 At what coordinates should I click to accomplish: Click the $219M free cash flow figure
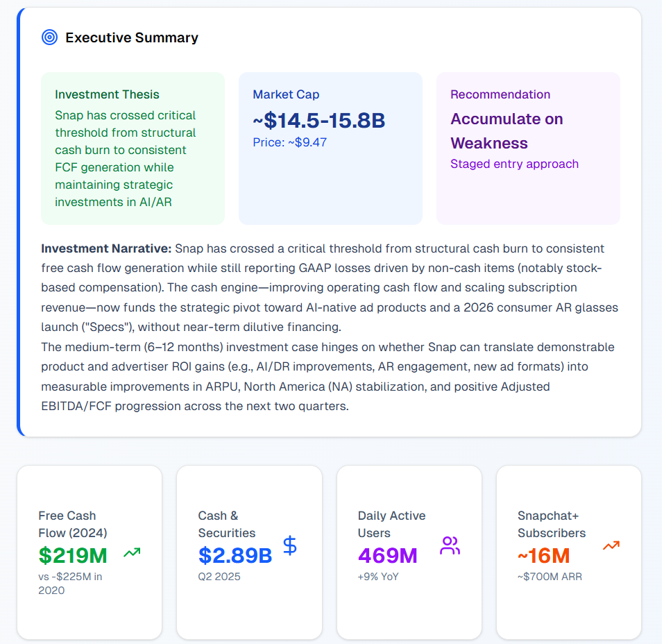73,555
